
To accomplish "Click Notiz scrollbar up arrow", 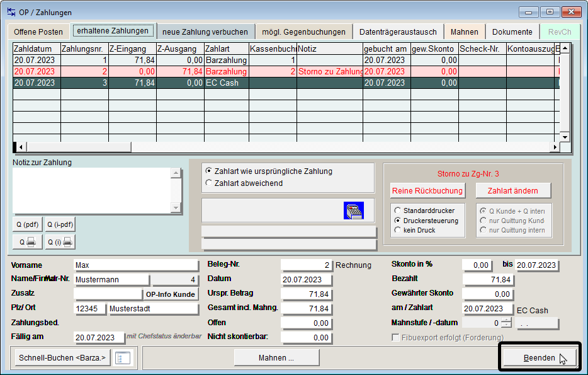I will tap(176, 173).
